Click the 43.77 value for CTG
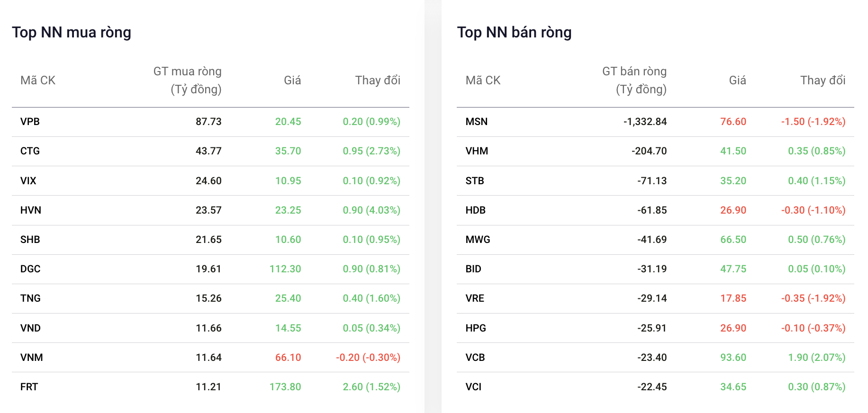This screenshot has height=413, width=868. tap(209, 151)
